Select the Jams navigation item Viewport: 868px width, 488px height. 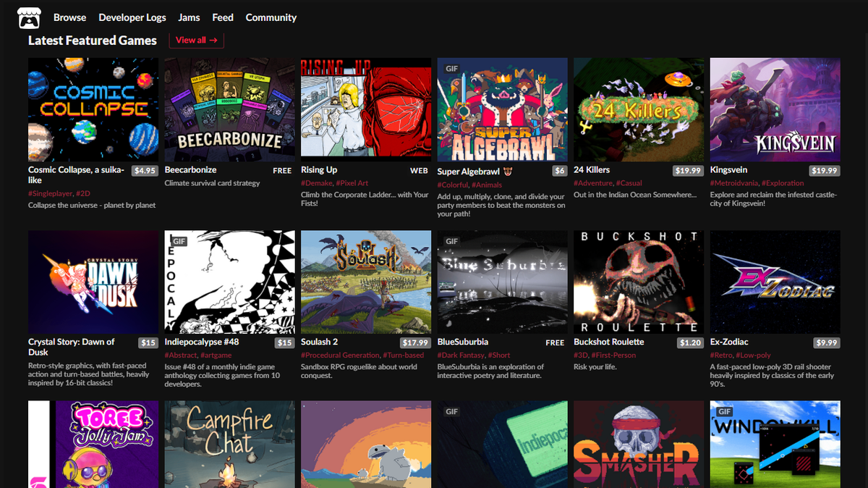[x=189, y=17]
